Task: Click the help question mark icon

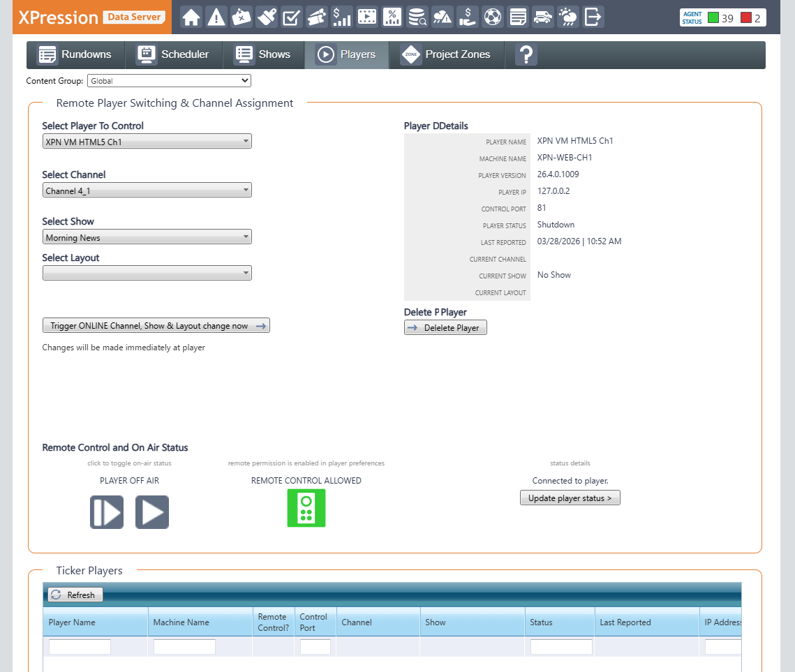Action: point(526,54)
